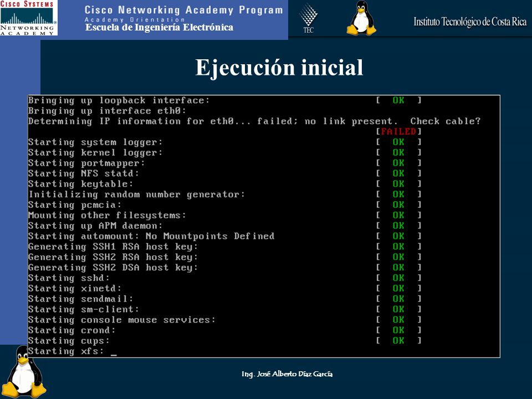Click 'Starting kernel logger:' line

coord(95,153)
